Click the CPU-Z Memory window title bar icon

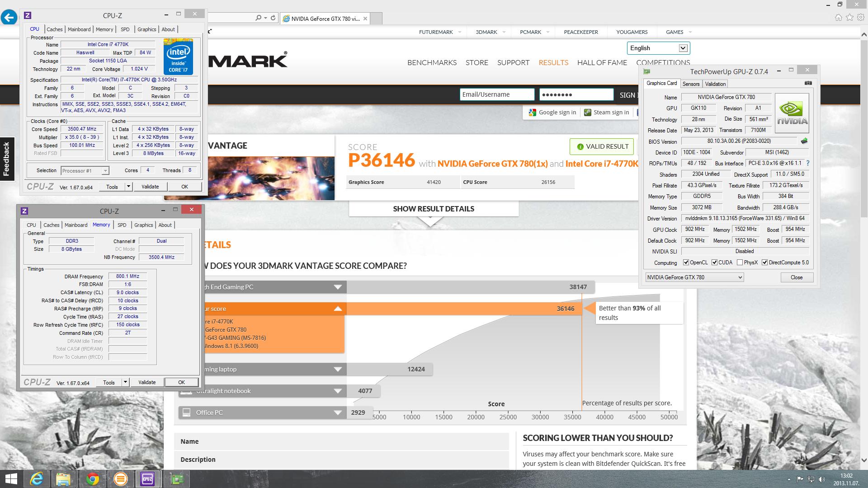[x=24, y=211]
